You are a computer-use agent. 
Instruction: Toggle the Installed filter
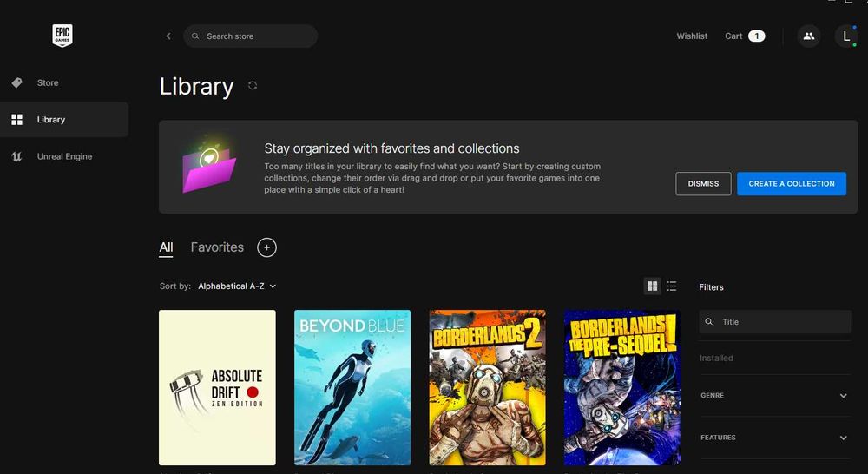point(716,359)
